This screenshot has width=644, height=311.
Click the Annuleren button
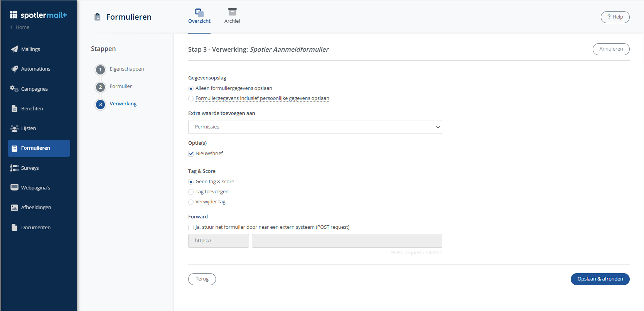611,49
